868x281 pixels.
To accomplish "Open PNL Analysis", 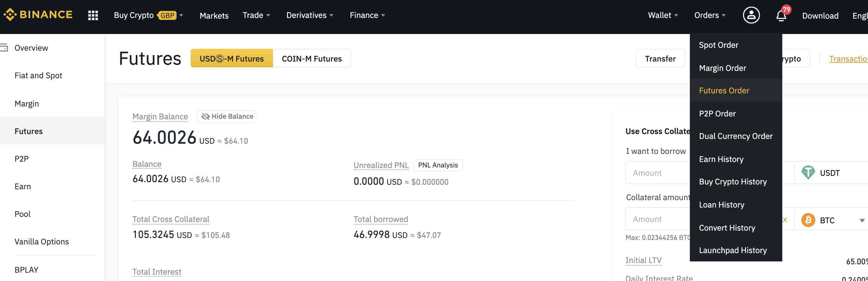I will tap(438, 165).
